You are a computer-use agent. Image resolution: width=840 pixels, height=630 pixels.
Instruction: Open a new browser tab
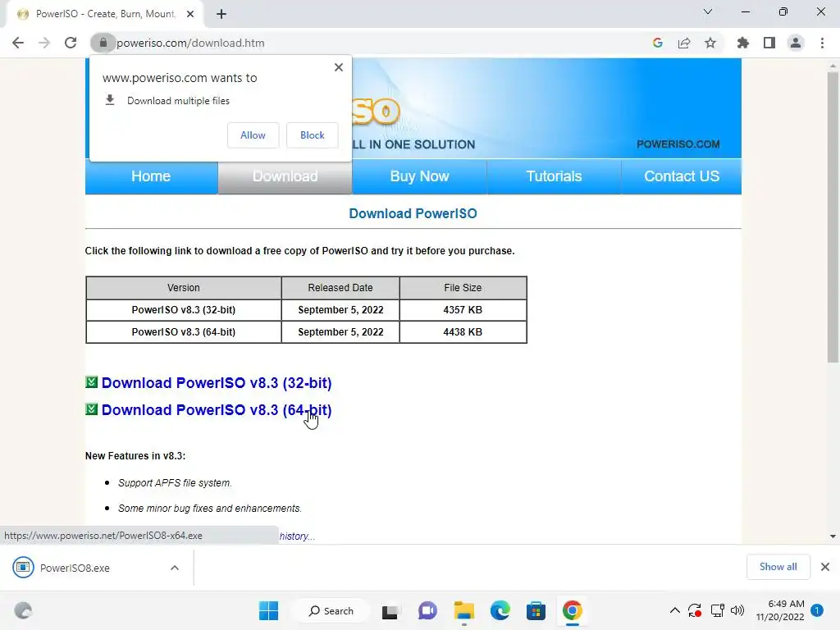pos(221,14)
